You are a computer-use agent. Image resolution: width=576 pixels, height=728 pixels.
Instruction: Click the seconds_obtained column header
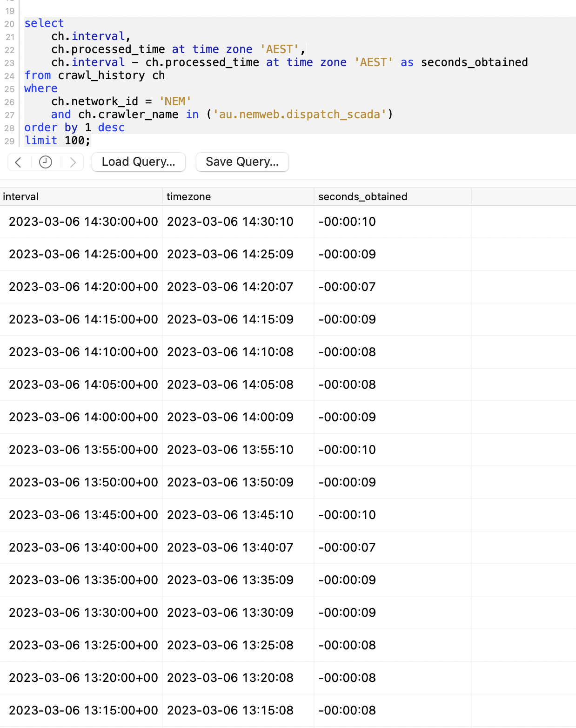coord(362,196)
